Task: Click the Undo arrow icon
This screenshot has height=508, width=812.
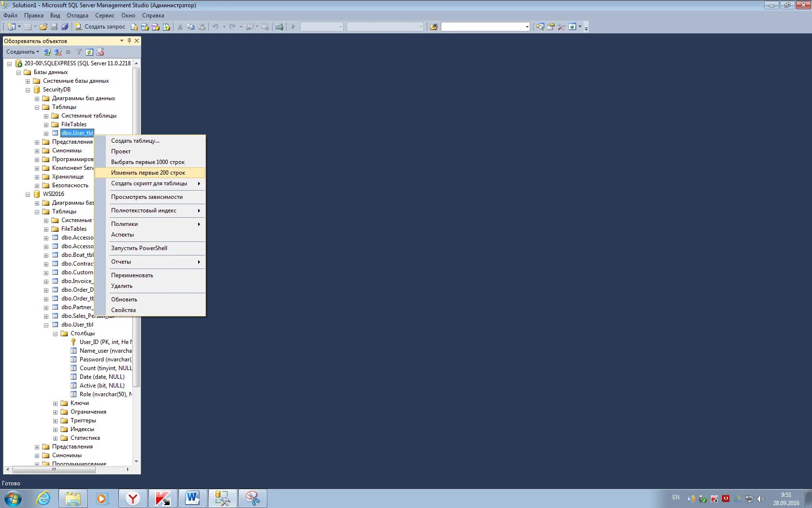Action: (216, 27)
